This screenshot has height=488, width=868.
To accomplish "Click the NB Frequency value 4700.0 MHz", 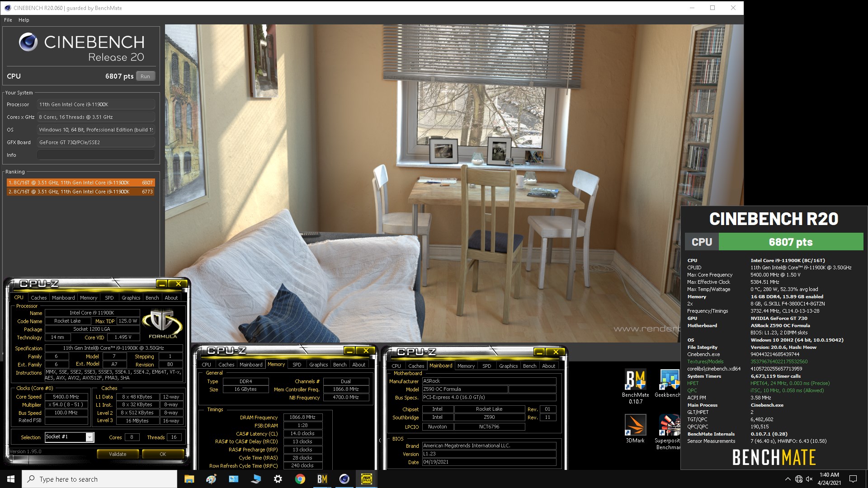I will (346, 398).
